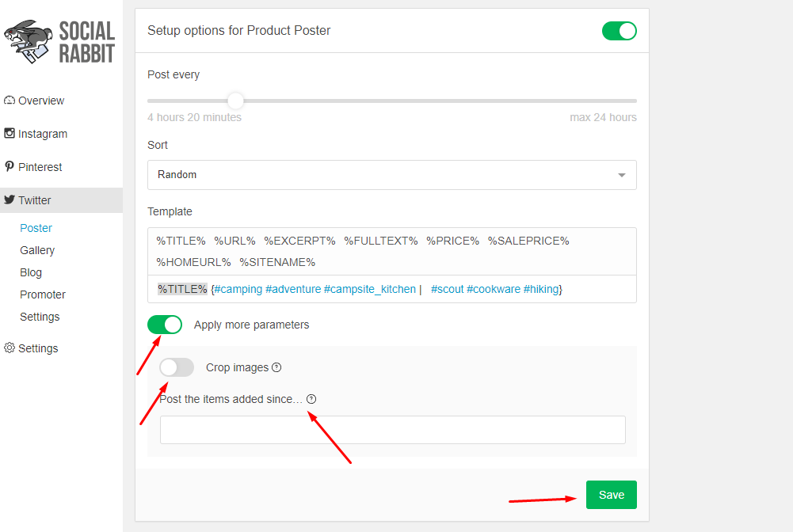
Task: Go to the Blog section
Action: tap(31, 272)
